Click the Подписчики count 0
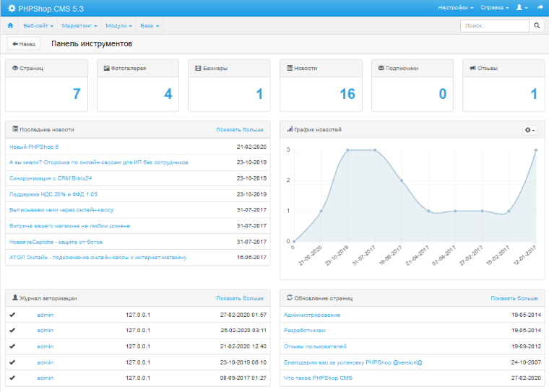This screenshot has height=392, width=549. (443, 94)
